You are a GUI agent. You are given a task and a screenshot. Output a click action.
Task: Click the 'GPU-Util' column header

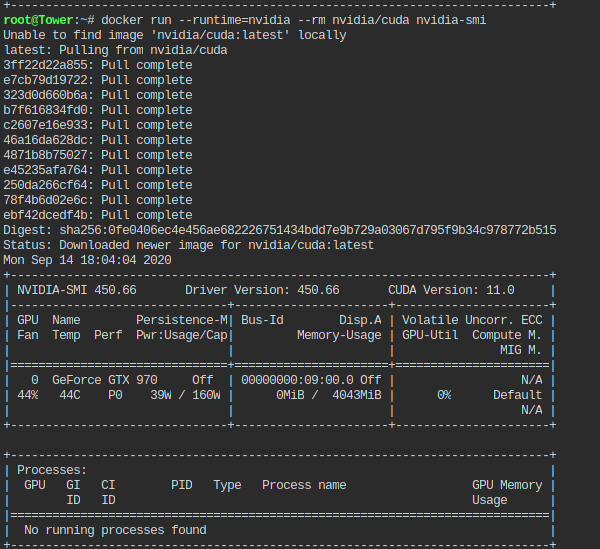tap(430, 335)
